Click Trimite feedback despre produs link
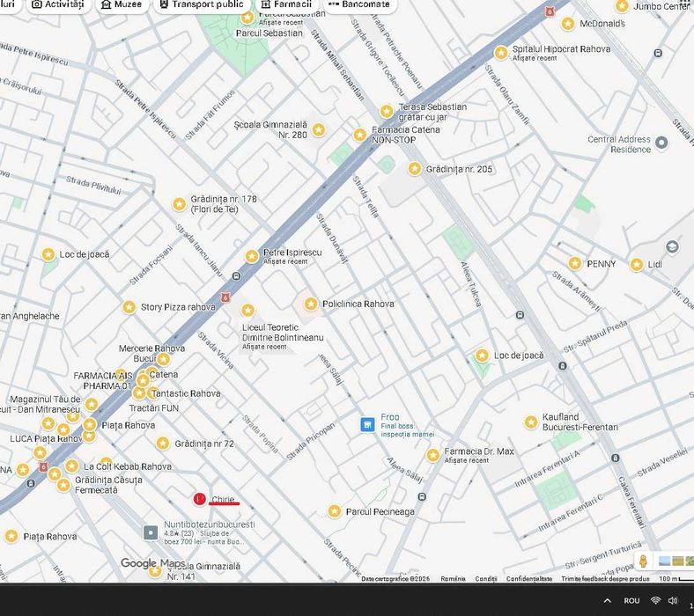 coord(605,579)
